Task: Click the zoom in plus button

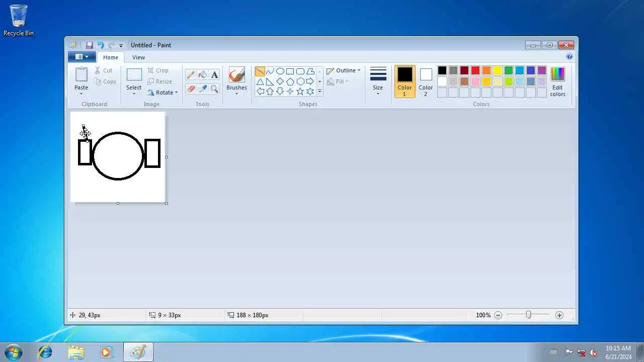Action: [x=559, y=315]
